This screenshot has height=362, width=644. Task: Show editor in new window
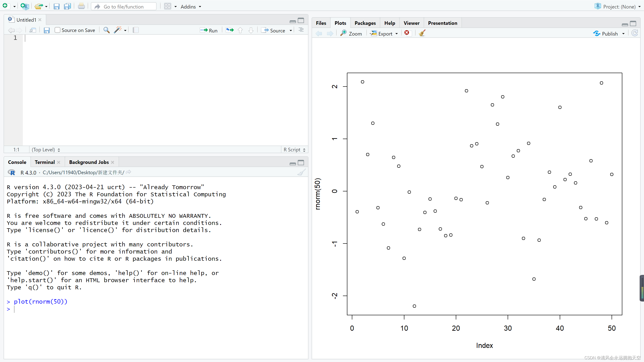click(x=33, y=30)
